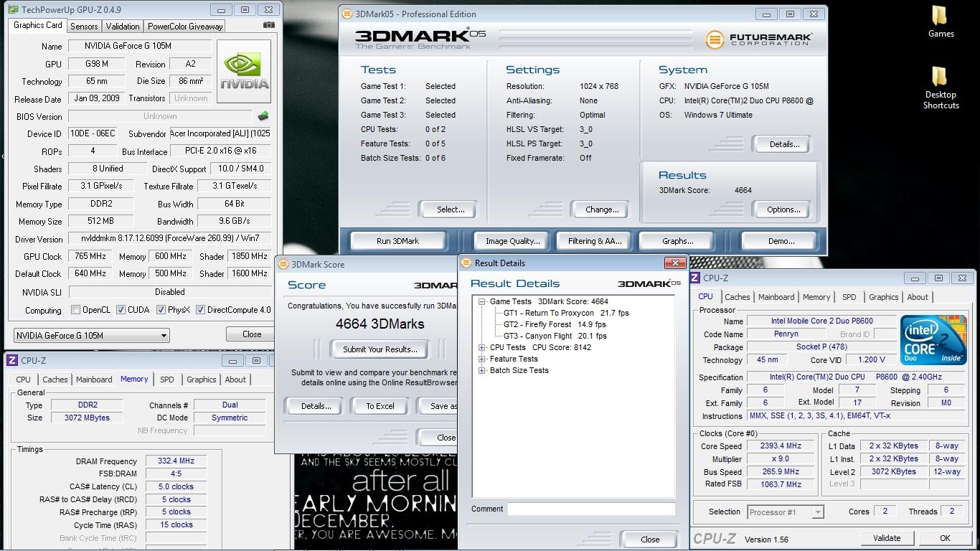The image size is (980, 551).
Task: Open the NVIDIA GeForce G 105M GPU dropdown
Action: click(x=91, y=335)
